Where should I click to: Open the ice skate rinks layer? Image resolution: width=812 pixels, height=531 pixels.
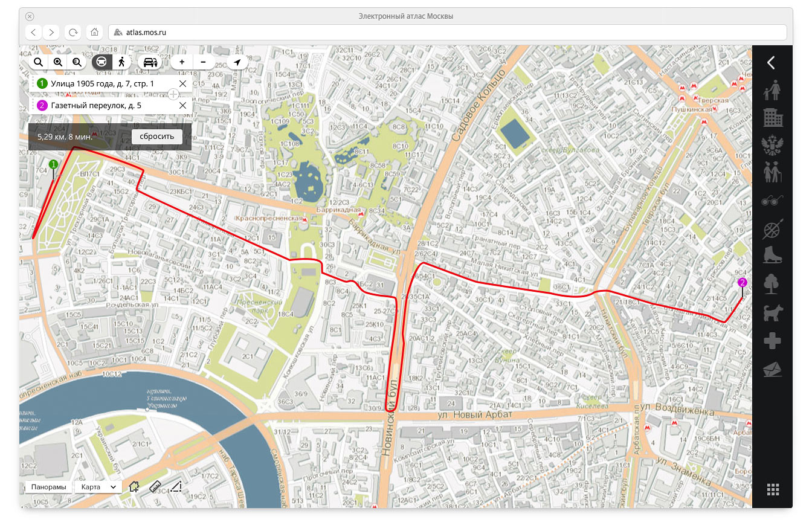[x=772, y=256]
